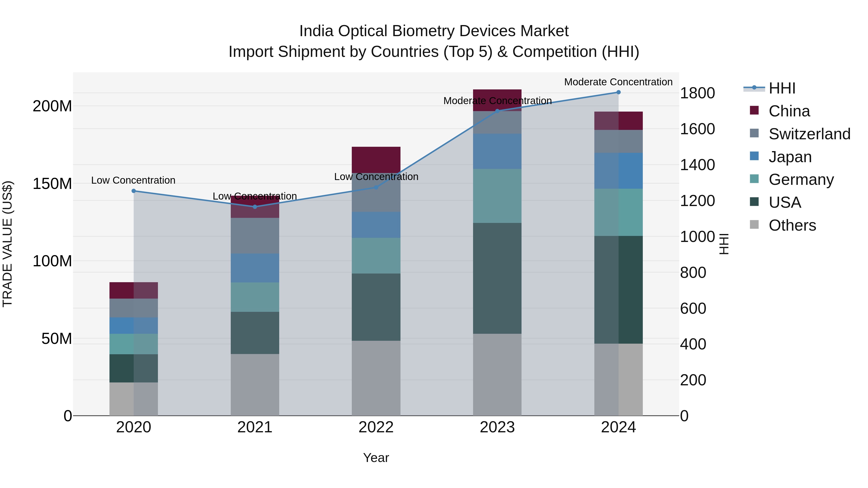The image size is (868, 488).
Task: Toggle the HHI legend entry
Action: pyautogui.click(x=769, y=88)
